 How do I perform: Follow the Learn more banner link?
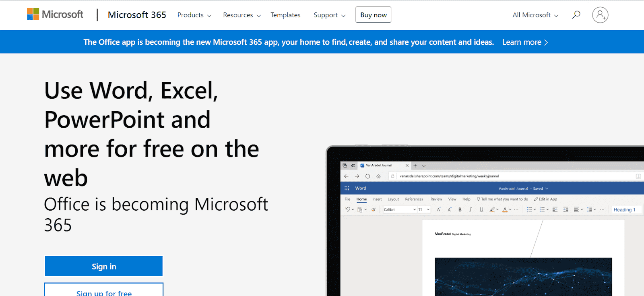(525, 42)
